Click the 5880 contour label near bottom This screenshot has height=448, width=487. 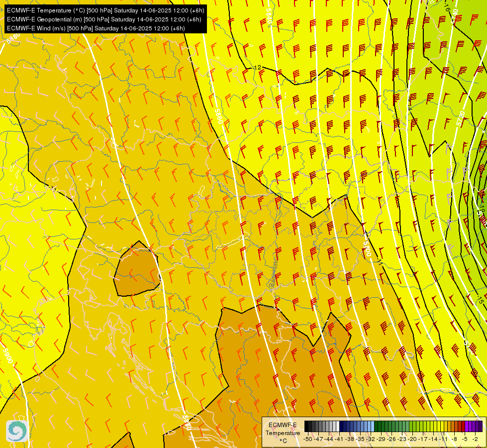187,423
